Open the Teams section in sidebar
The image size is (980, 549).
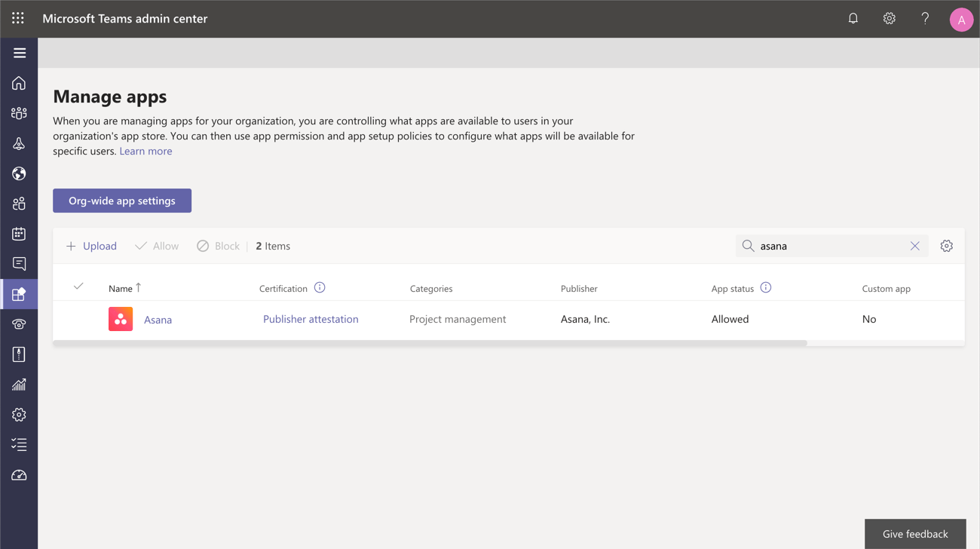click(19, 113)
